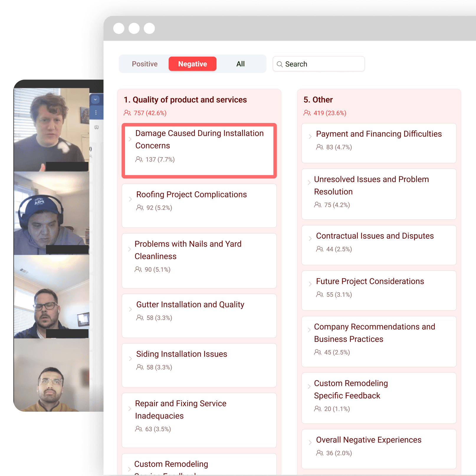Click the first window control dot

coord(119,28)
